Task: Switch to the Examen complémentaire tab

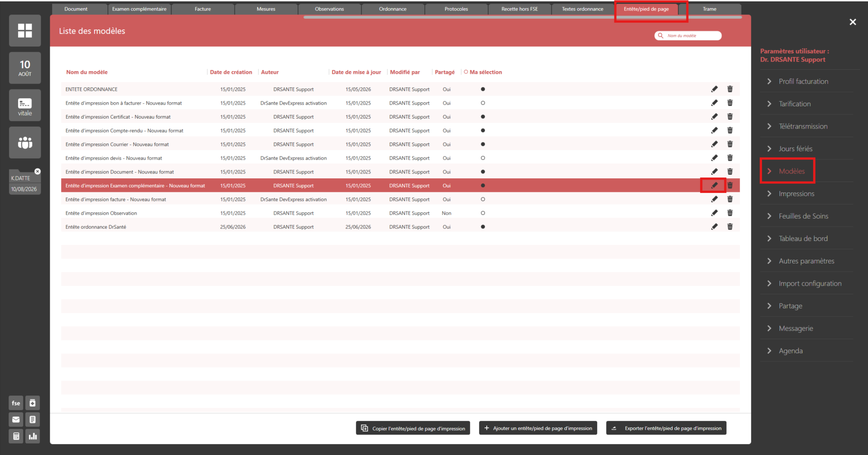Action: pyautogui.click(x=139, y=9)
